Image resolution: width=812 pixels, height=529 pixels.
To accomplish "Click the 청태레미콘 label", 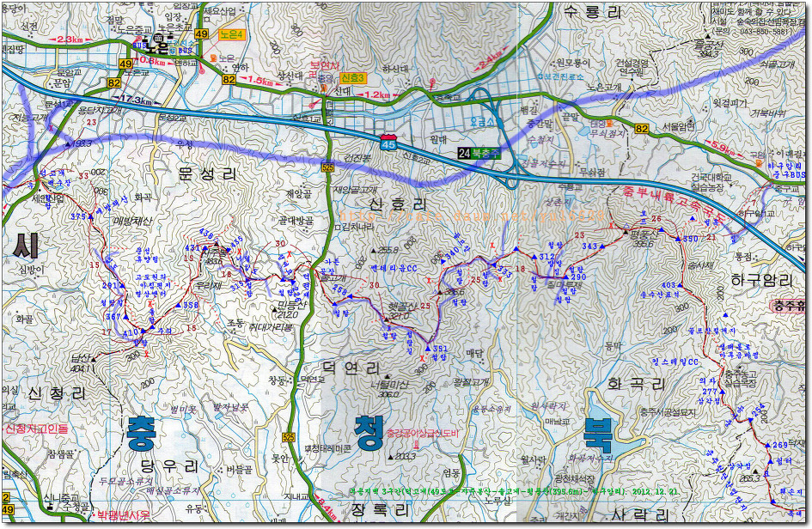I will [329, 448].
